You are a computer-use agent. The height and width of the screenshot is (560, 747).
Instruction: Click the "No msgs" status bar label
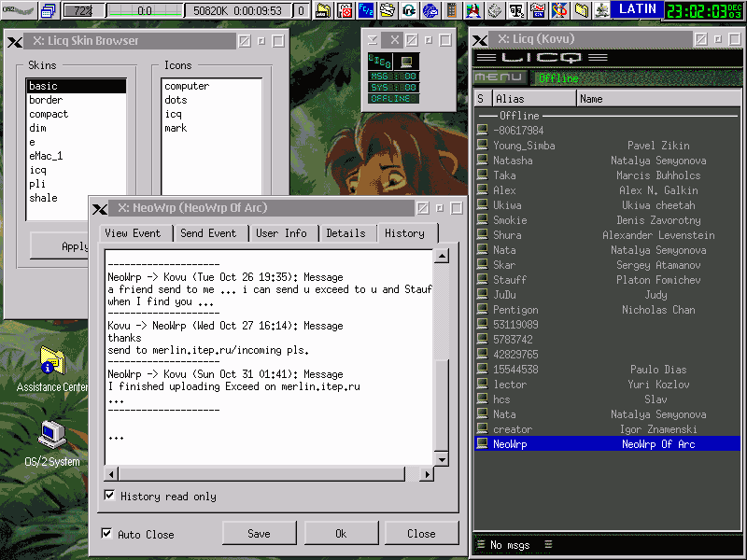(510, 545)
